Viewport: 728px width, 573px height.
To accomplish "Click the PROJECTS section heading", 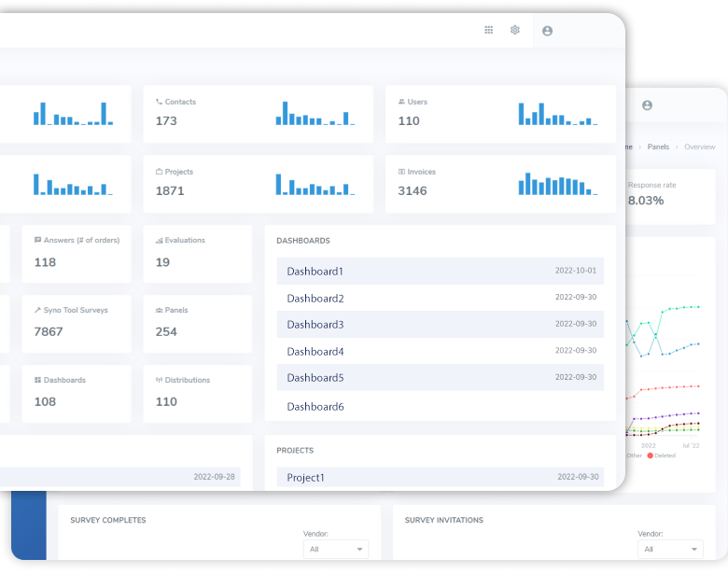I will (x=295, y=451).
